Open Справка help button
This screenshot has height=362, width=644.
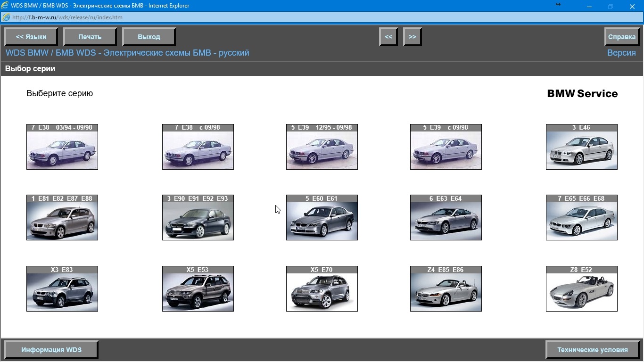622,37
